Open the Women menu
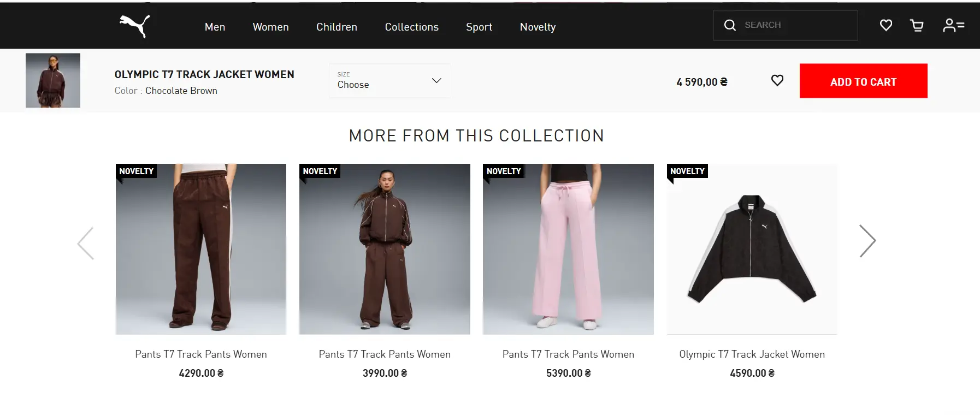Viewport: 980px width, 415px height. (270, 27)
